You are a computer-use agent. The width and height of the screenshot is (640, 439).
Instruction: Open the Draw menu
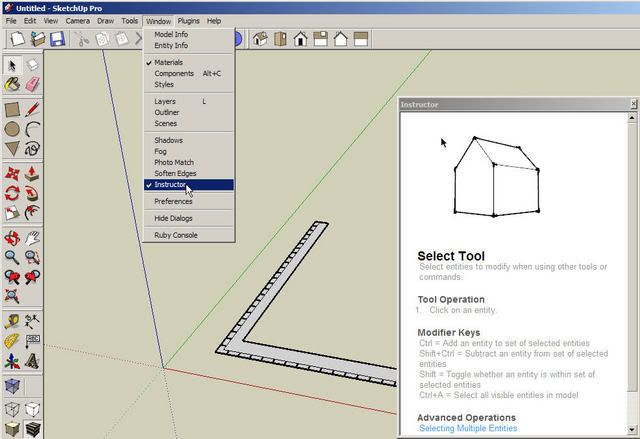pos(105,20)
